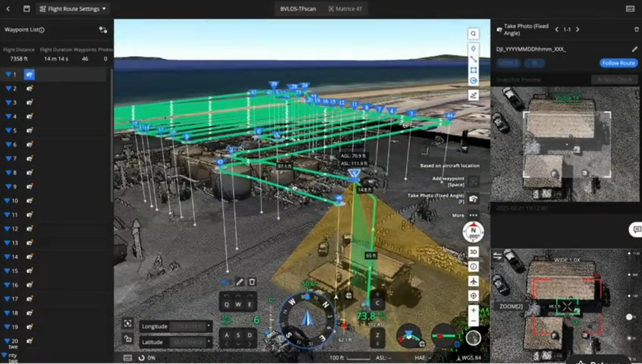Open Flight Route Settings dropdown
The image size is (642, 364).
74,9
